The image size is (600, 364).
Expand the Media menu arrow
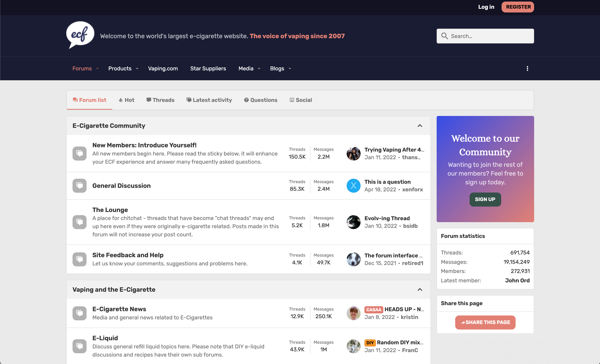point(259,69)
